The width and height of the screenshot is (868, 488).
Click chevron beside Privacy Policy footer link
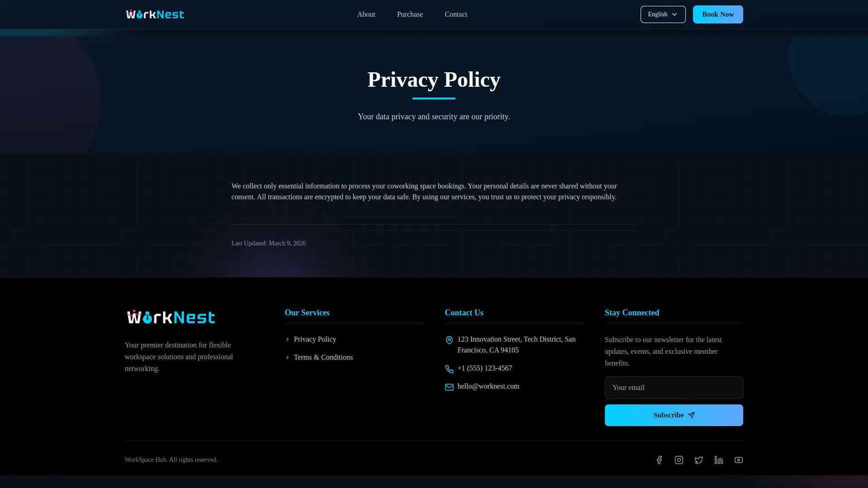point(288,339)
